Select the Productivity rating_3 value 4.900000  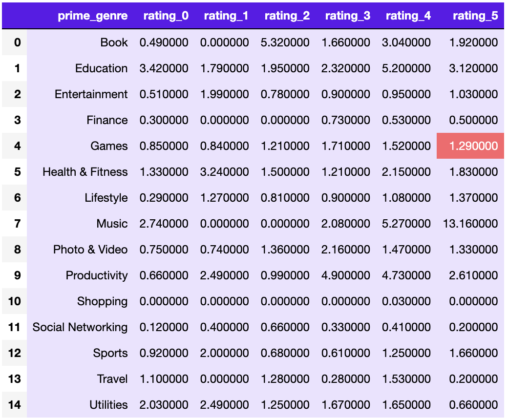[x=346, y=275]
